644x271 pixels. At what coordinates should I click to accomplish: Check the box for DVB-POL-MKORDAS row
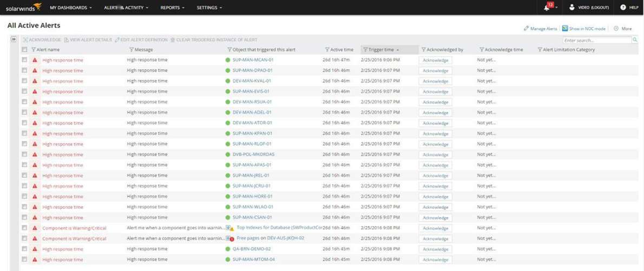point(25,154)
